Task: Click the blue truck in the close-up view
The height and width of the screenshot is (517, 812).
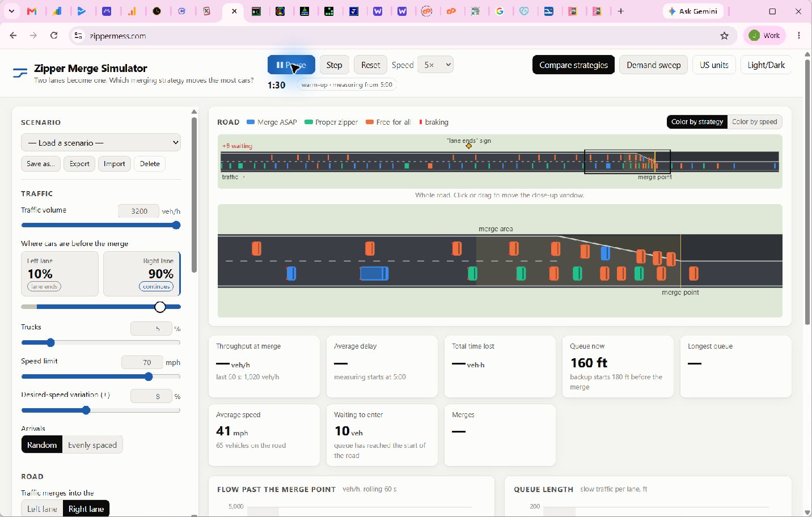Action: pyautogui.click(x=374, y=274)
